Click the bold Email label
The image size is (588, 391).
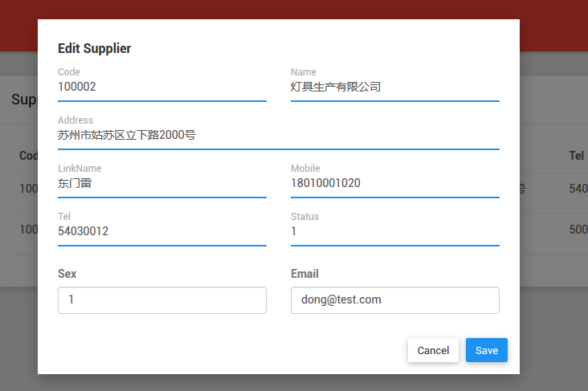[304, 274]
